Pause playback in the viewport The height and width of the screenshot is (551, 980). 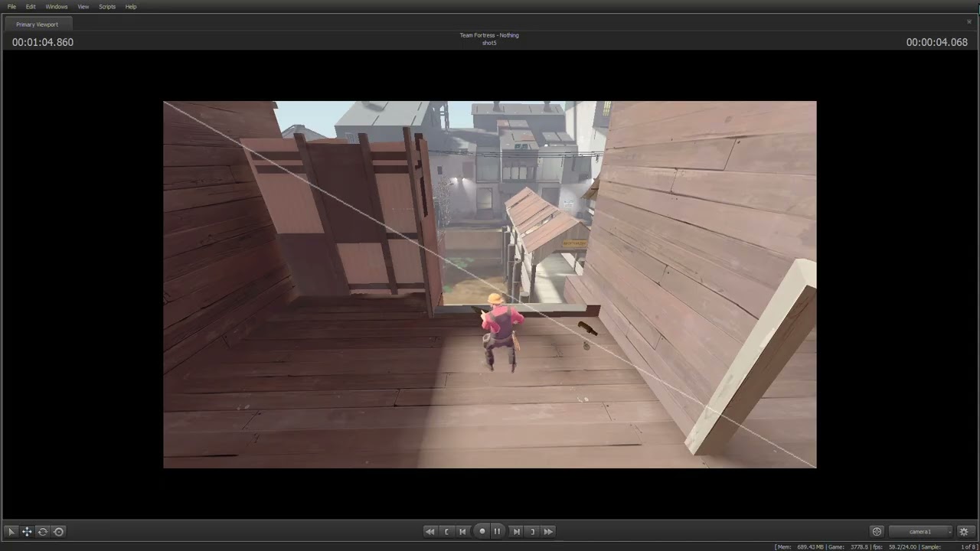click(497, 531)
